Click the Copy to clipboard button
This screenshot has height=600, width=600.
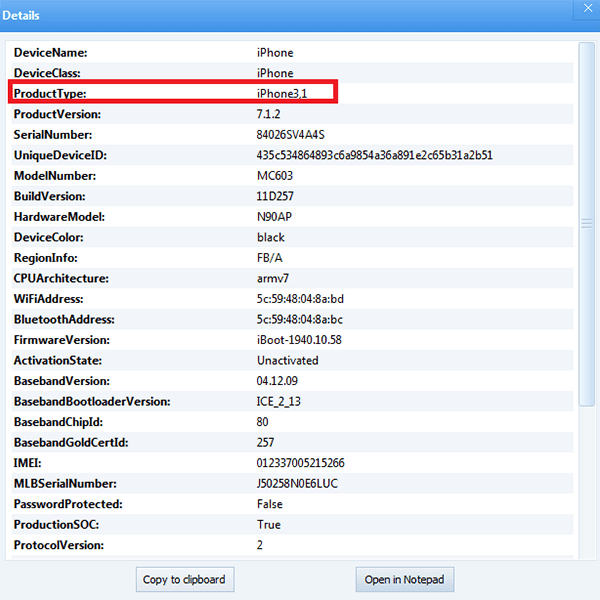tap(185, 579)
